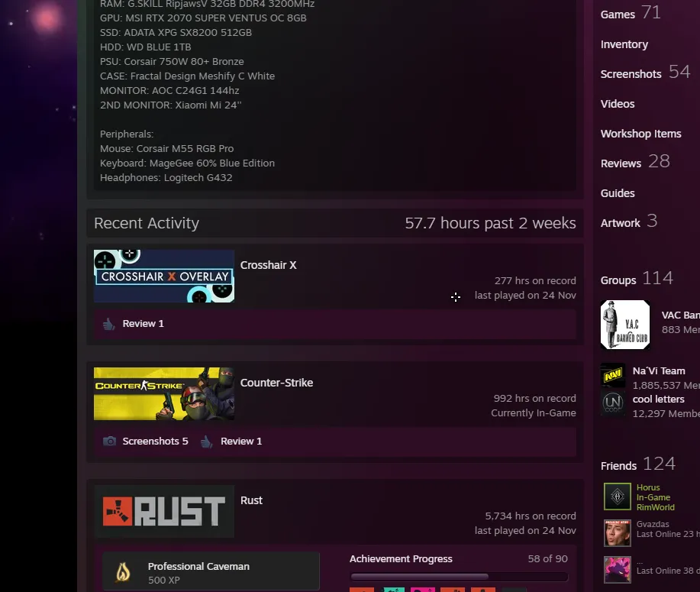This screenshot has width=700, height=592.
Task: Open the VAC Banned Club group avatar
Action: click(625, 325)
